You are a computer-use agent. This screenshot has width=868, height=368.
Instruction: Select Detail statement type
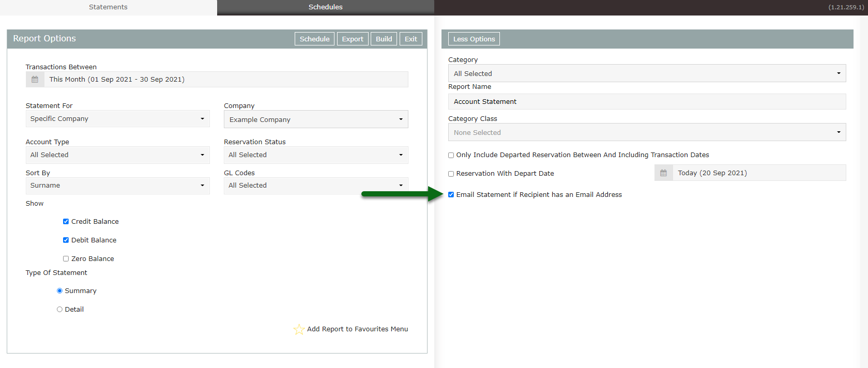[59, 310]
